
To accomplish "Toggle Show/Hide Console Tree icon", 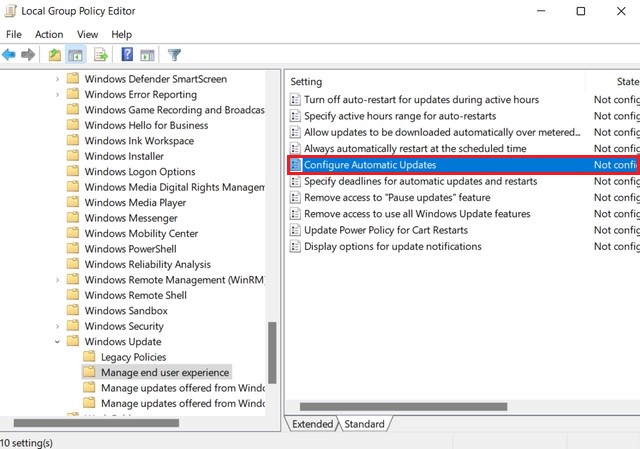I will click(x=75, y=54).
